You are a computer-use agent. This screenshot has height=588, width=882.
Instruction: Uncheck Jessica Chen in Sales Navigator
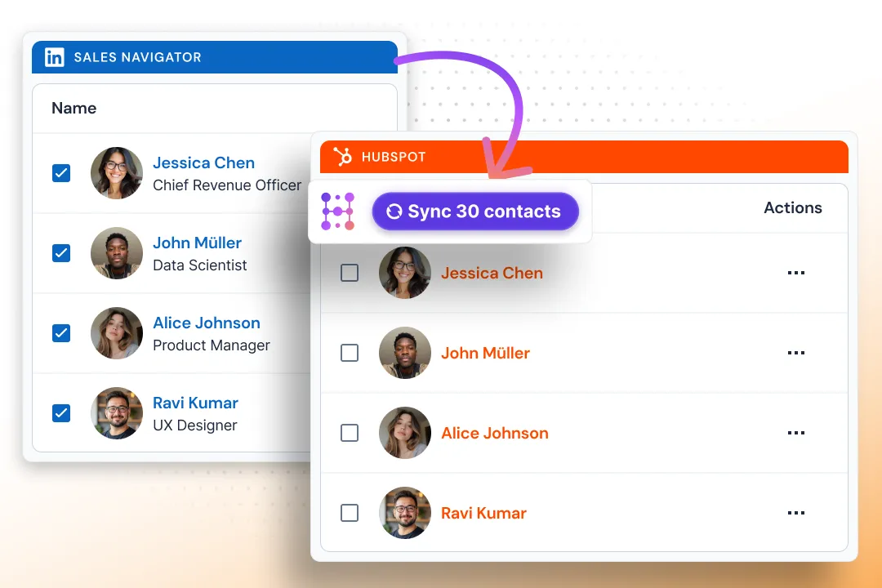pyautogui.click(x=61, y=173)
